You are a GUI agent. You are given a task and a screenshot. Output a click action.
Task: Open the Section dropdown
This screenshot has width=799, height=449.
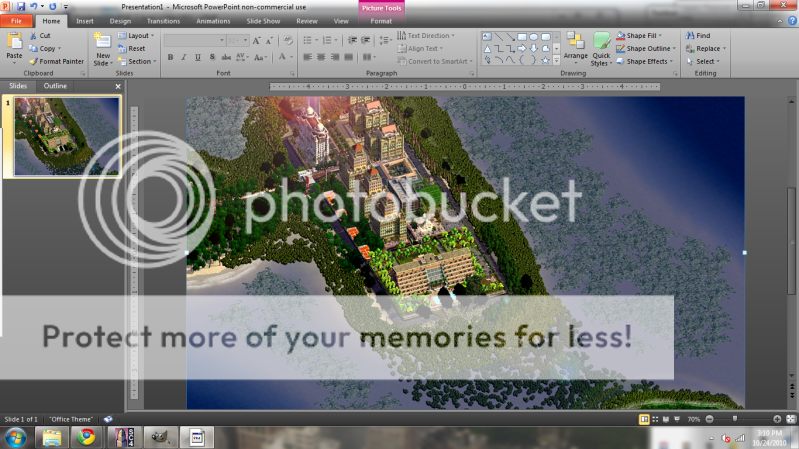(x=137, y=61)
